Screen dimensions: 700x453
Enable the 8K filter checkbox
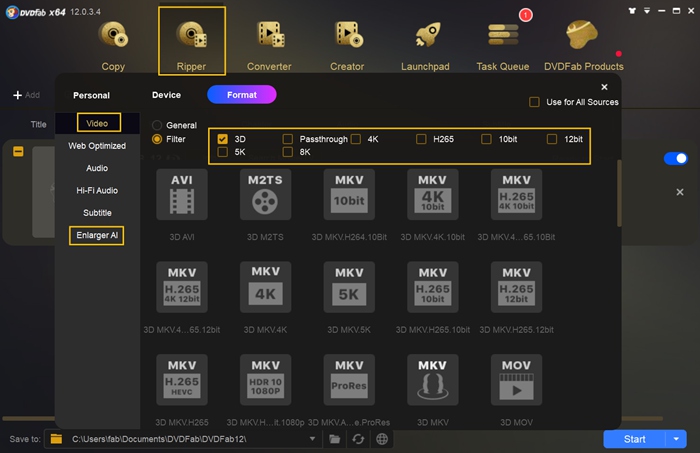288,152
